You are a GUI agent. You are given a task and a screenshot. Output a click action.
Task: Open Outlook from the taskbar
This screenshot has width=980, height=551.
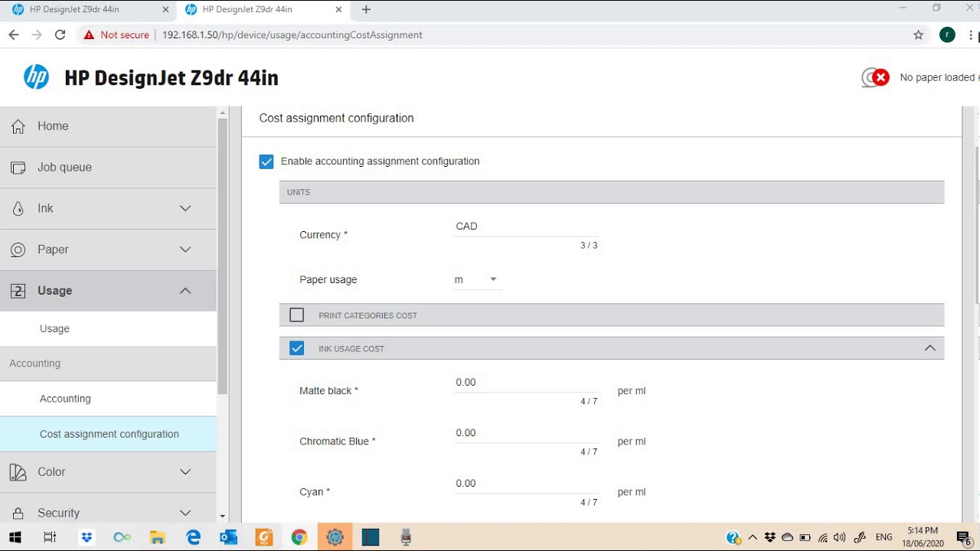pos(228,537)
